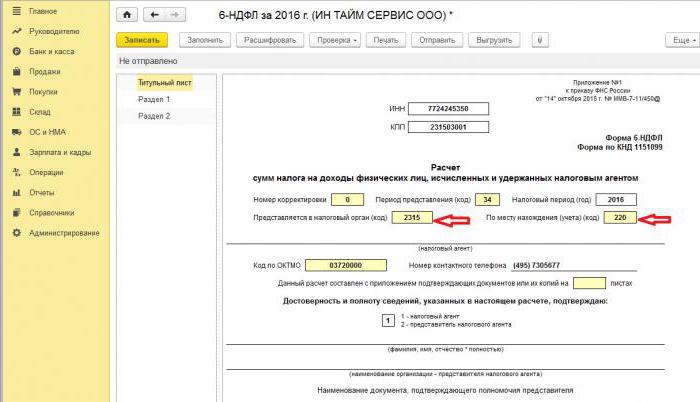
Task: Open the Склад section
Action: point(40,112)
